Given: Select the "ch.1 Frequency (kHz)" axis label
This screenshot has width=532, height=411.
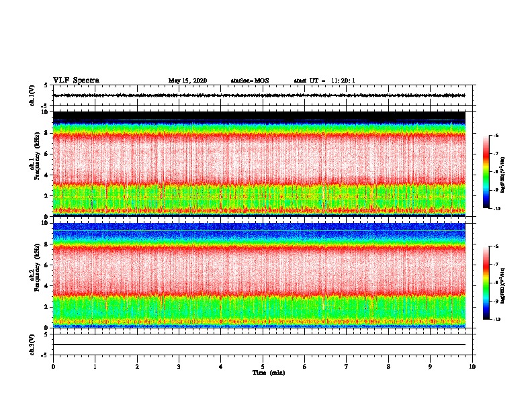Looking at the screenshot, I should pos(34,156).
